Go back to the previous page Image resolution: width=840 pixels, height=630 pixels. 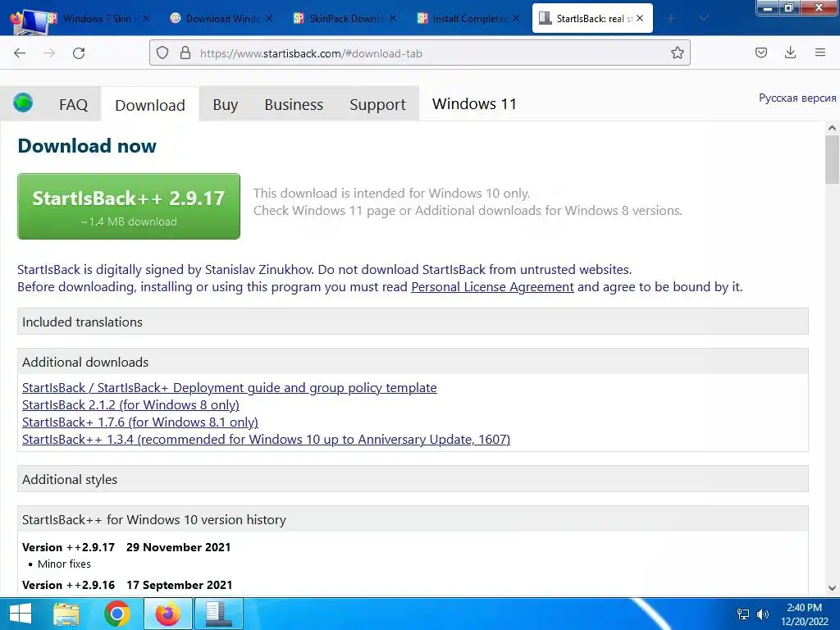(x=20, y=53)
